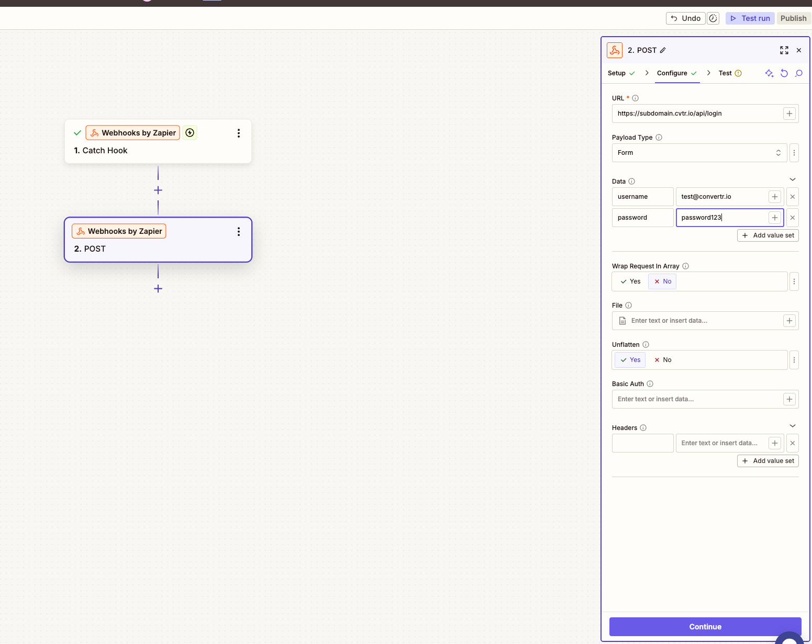Image resolution: width=812 pixels, height=644 pixels.
Task: Click the username value field showing test@convertr.io
Action: click(722, 197)
